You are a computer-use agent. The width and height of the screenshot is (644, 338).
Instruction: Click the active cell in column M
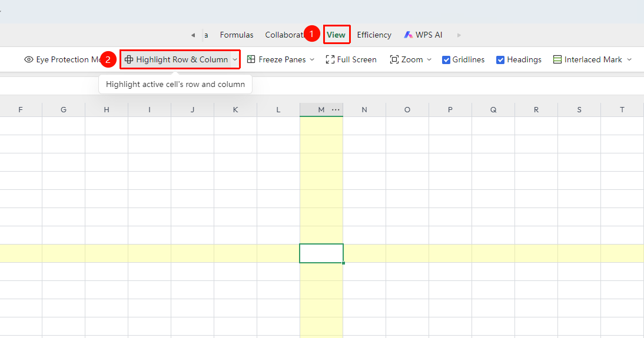tap(321, 253)
